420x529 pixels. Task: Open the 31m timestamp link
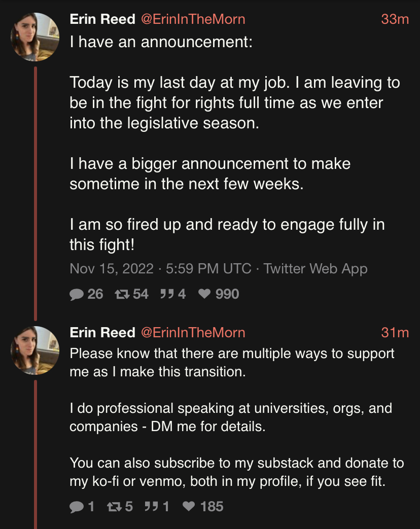click(395, 333)
